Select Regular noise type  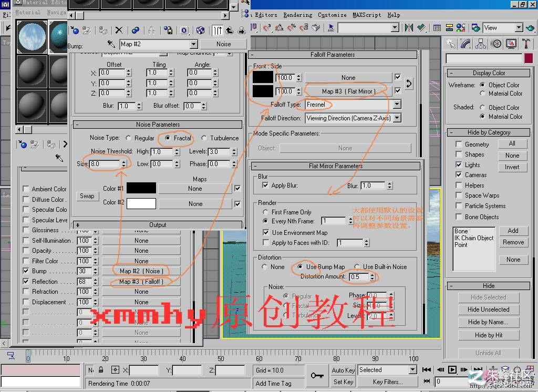(128, 138)
